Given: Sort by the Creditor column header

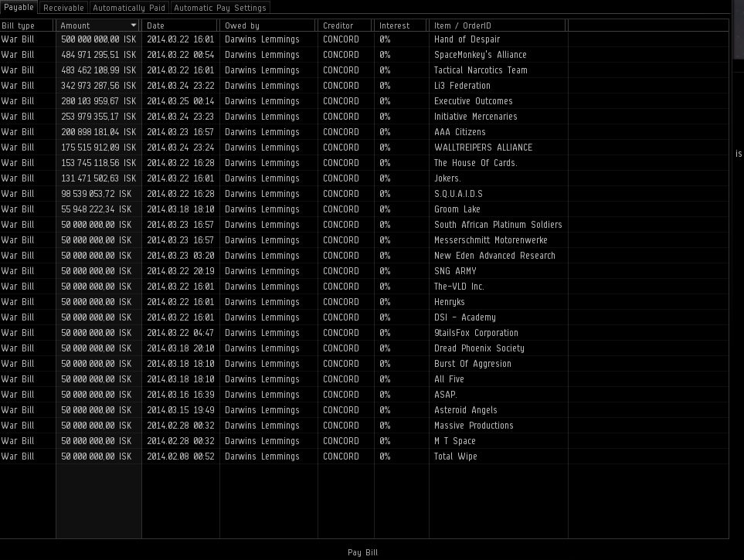Looking at the screenshot, I should coord(345,25).
